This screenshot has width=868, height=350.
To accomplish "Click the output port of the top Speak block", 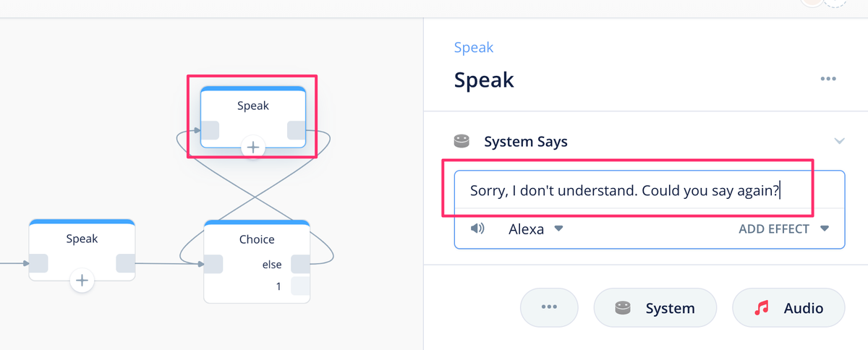I will tap(297, 130).
